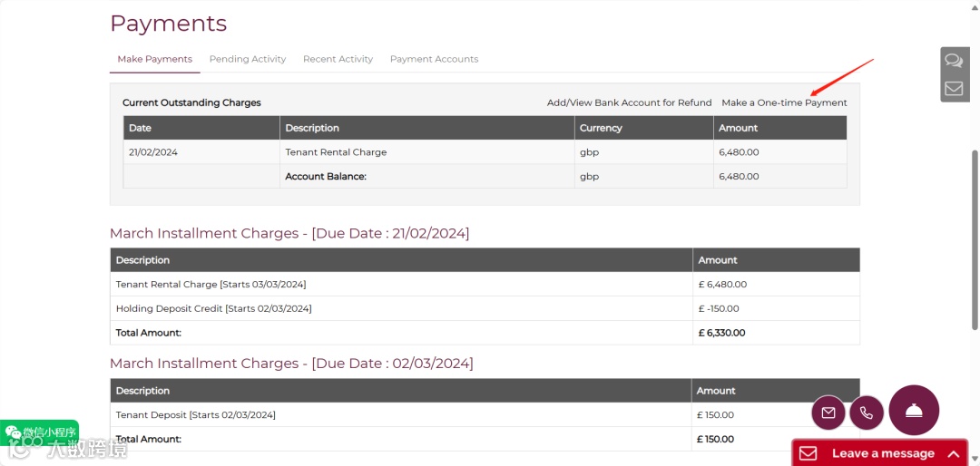980x466 pixels.
Task: Click the page vertical scrollbar thumb
Action: [x=975, y=240]
